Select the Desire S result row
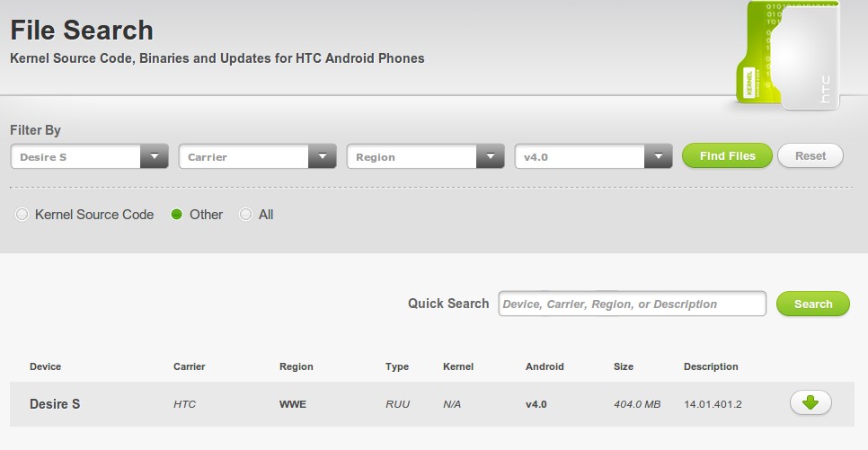The height and width of the screenshot is (450, 868). (x=432, y=404)
